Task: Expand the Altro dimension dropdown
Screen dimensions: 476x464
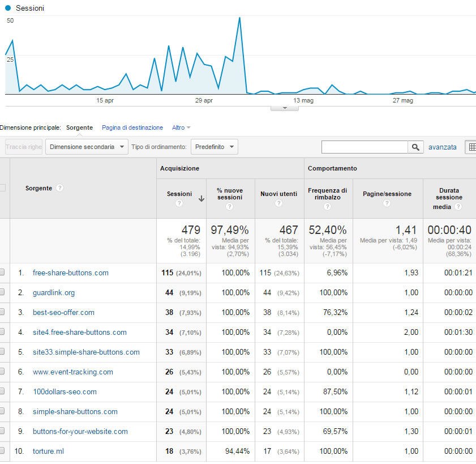Action: [x=181, y=127]
